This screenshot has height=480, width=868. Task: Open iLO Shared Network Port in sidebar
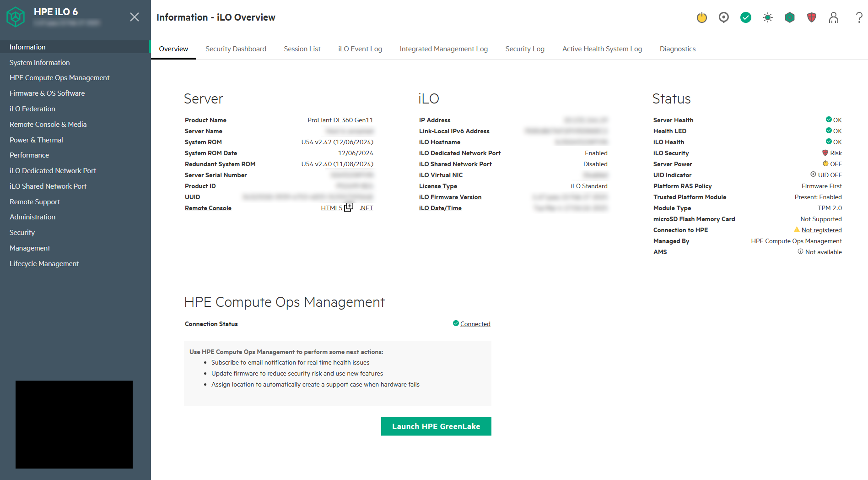coord(48,186)
